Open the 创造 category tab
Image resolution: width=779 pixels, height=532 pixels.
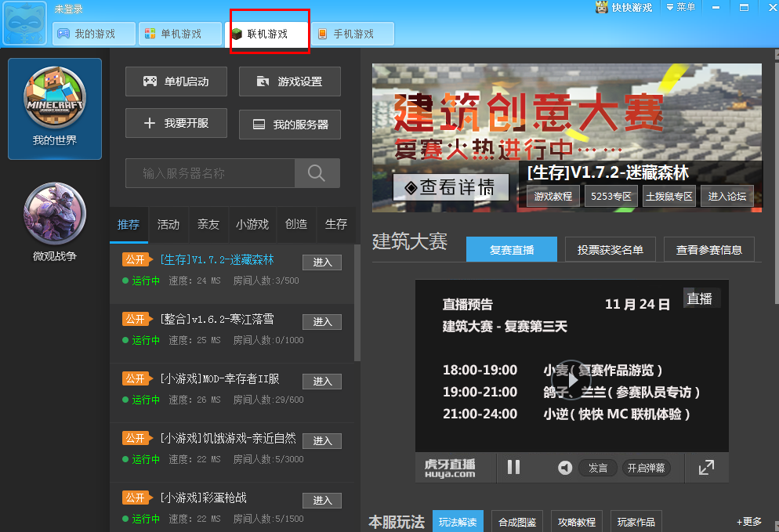[x=296, y=225]
